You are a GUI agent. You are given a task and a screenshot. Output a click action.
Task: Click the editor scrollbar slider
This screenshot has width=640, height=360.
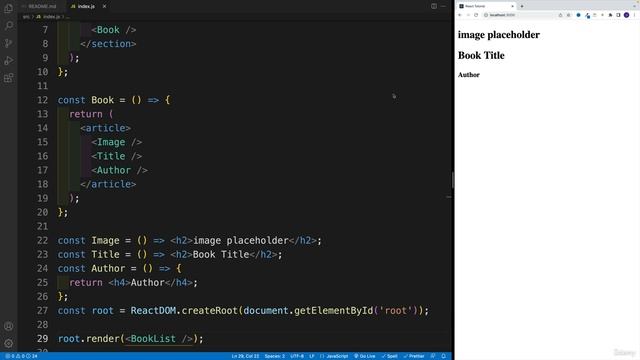click(x=453, y=180)
